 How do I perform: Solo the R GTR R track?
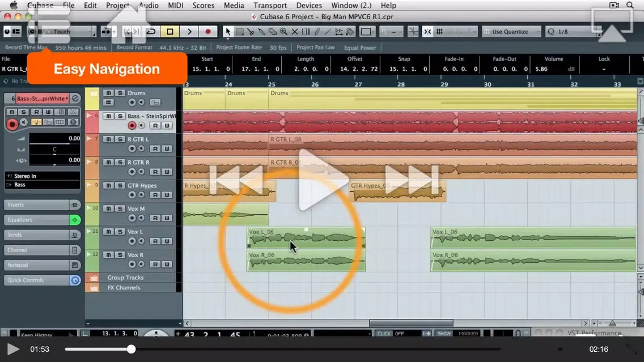(x=120, y=162)
